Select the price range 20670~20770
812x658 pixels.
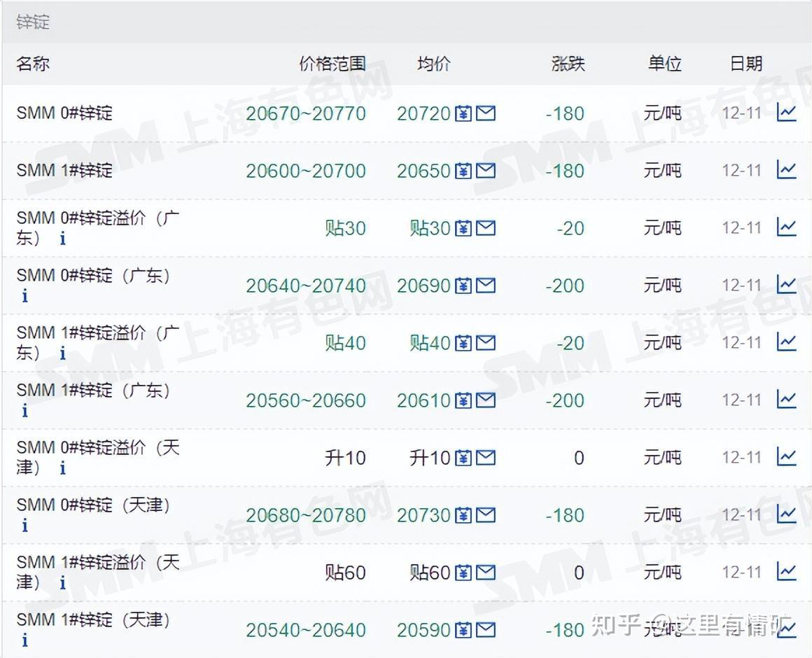[307, 113]
